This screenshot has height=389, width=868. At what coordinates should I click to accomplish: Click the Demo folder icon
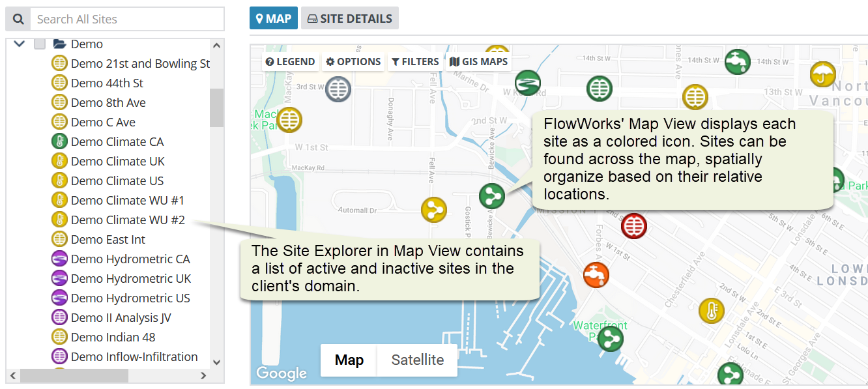tap(59, 44)
